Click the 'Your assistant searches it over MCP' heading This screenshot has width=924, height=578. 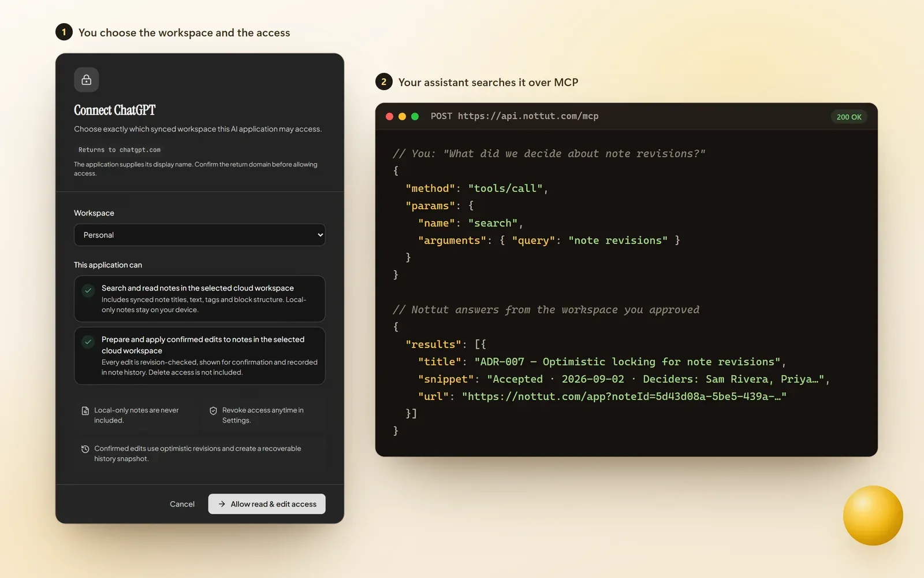point(488,82)
